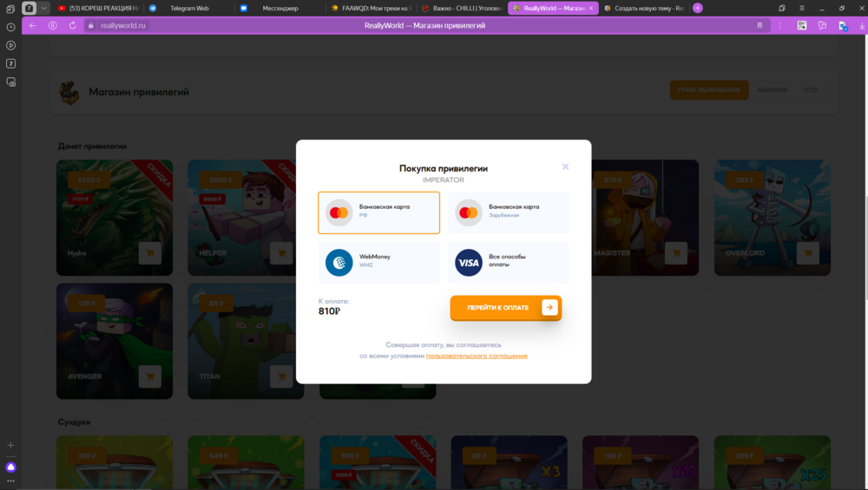
Task: Open the sidebar more options dots
Action: pos(10,481)
